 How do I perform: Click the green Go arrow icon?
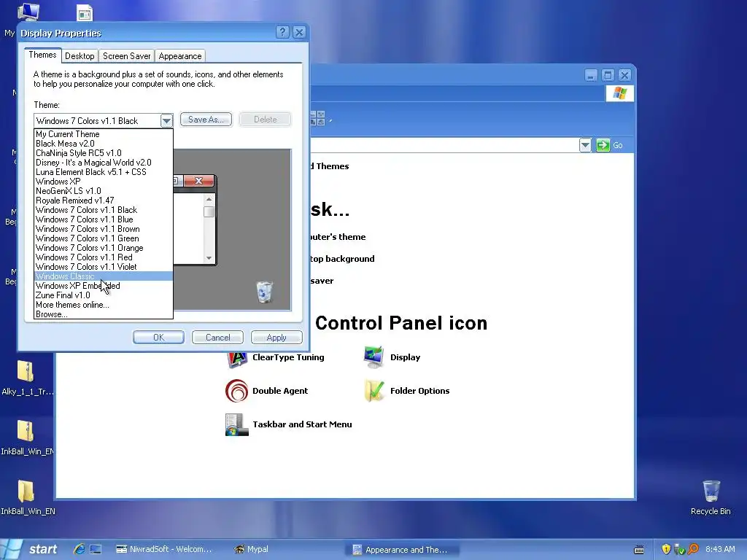(603, 145)
